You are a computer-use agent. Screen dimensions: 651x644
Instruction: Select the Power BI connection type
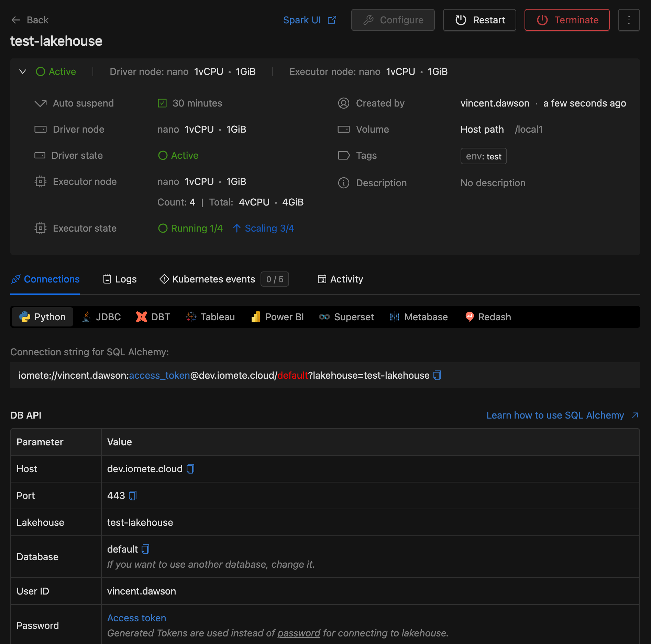(278, 317)
